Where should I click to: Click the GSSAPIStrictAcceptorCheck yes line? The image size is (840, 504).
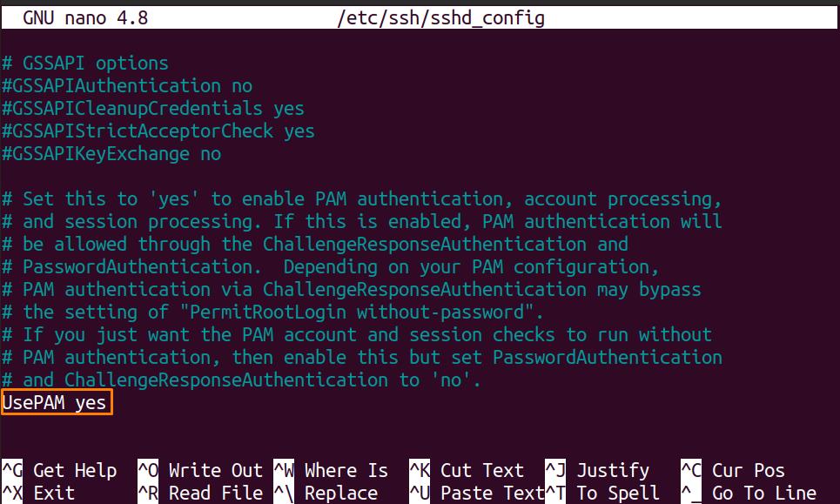(158, 131)
